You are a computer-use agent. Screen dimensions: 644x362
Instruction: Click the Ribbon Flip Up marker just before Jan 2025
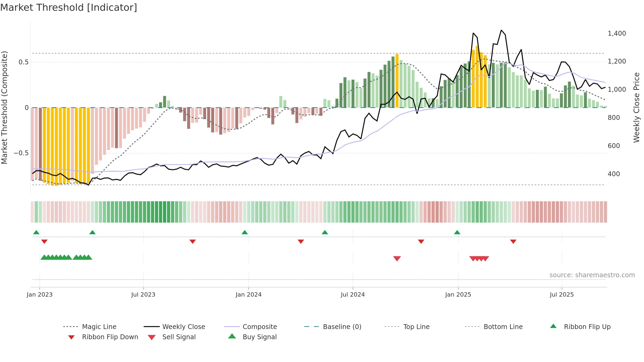[x=457, y=232]
